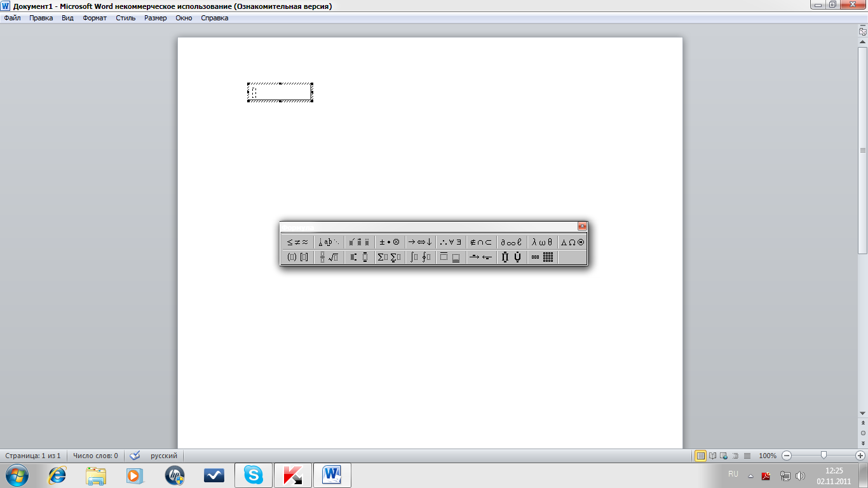Open the subscript and superscript templates palette

click(x=359, y=257)
